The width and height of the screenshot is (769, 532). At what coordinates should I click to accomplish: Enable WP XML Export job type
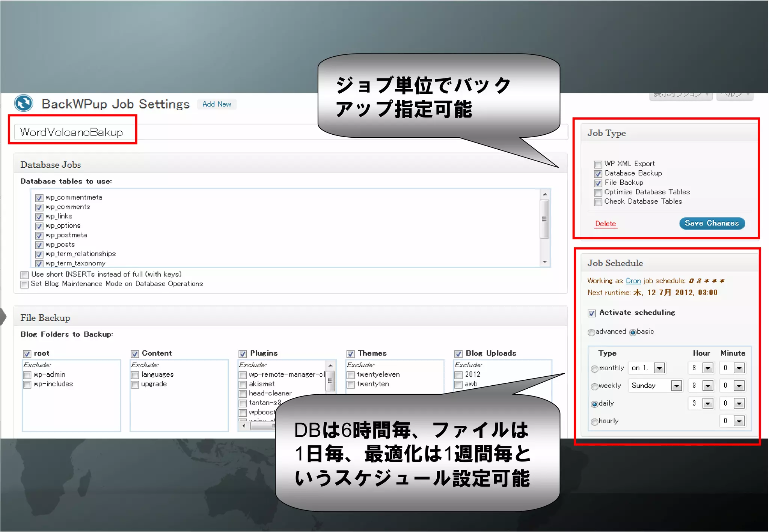tap(598, 164)
